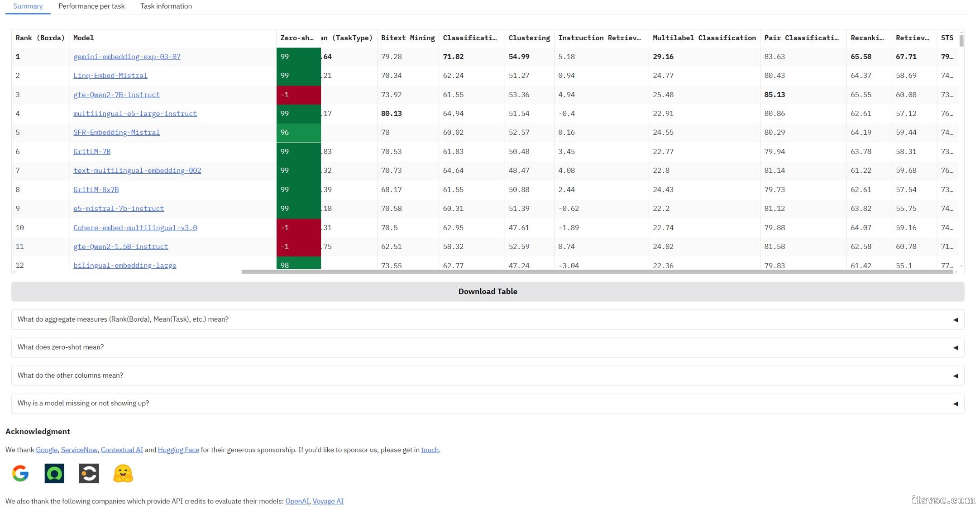The width and height of the screenshot is (980, 513).
Task: Click zero-shot 96 cell for SFR-Embedding-Mistral
Action: click(x=299, y=133)
